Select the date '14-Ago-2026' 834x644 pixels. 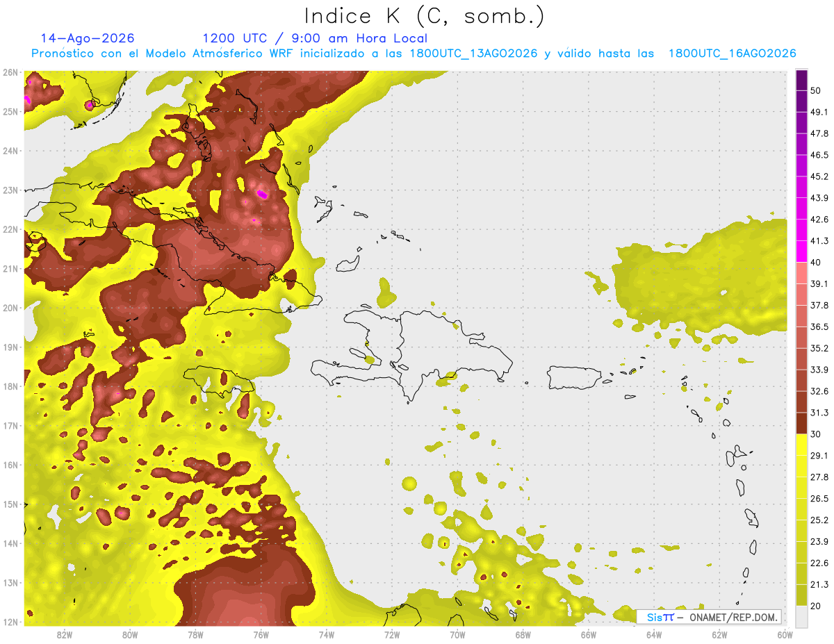(88, 38)
